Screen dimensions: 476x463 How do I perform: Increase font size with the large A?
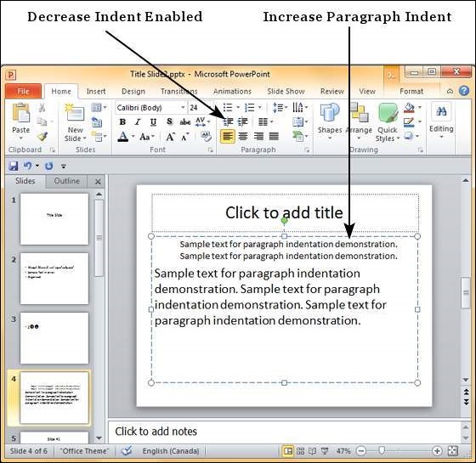[170, 137]
